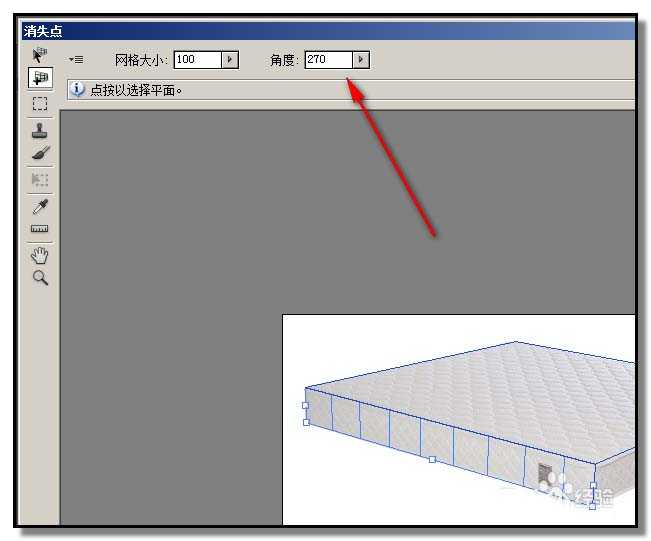Expand the grid size slider arrow
Screen dimensions: 651x541
coord(230,60)
